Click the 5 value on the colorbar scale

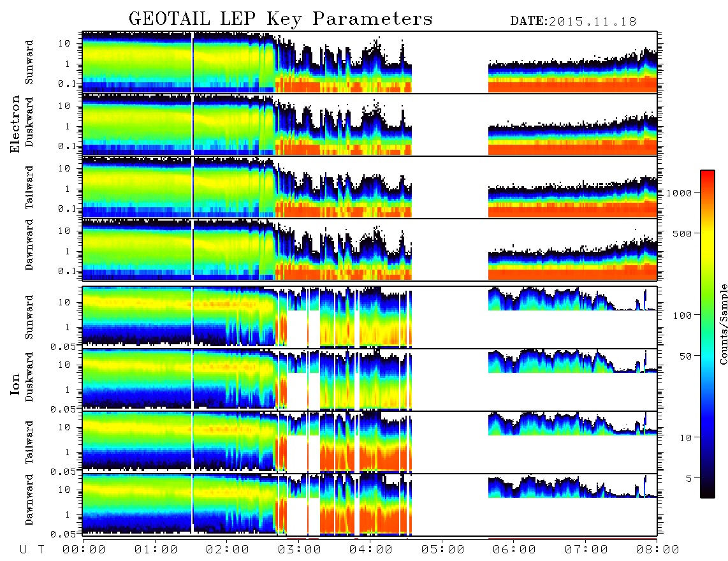tap(689, 479)
